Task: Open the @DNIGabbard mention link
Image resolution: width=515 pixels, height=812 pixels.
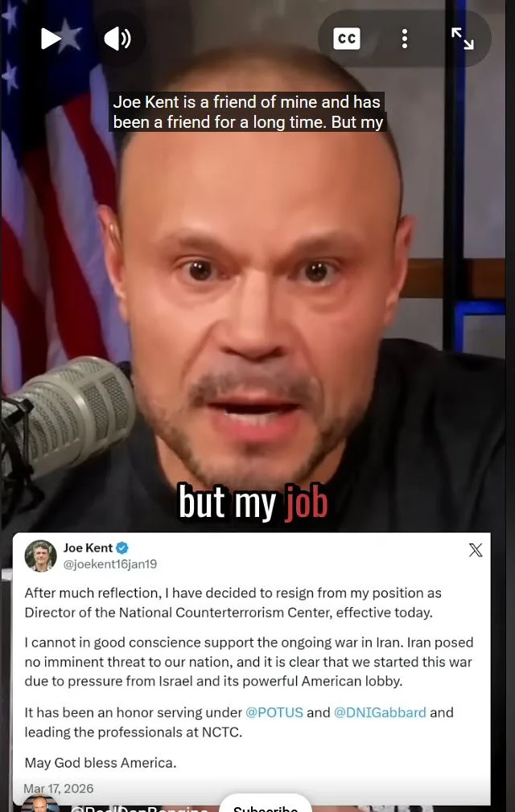Action: pyautogui.click(x=380, y=712)
